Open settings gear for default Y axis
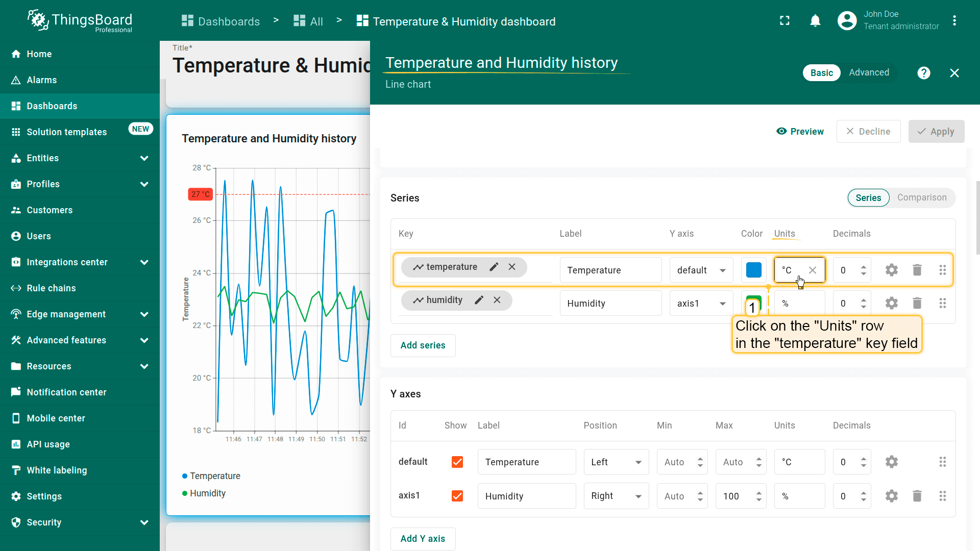This screenshot has width=980, height=551. [x=891, y=462]
